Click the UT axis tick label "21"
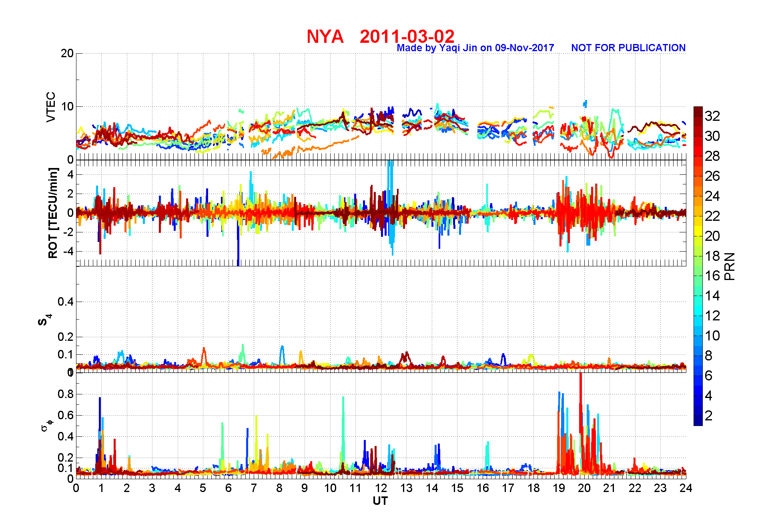The image size is (762, 532). click(x=610, y=488)
